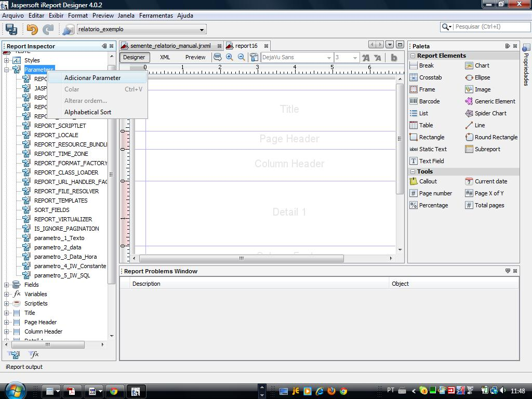Pick the Ellipse element
Screen dimensions: 532x399
(478, 77)
